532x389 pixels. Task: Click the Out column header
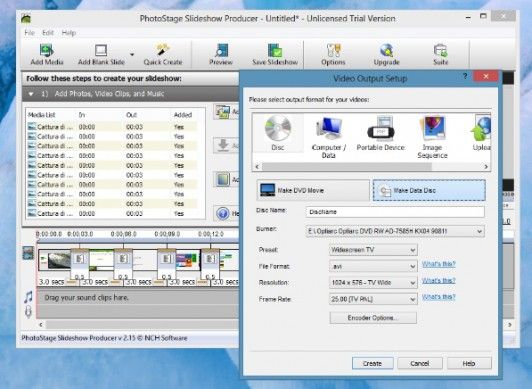(131, 115)
